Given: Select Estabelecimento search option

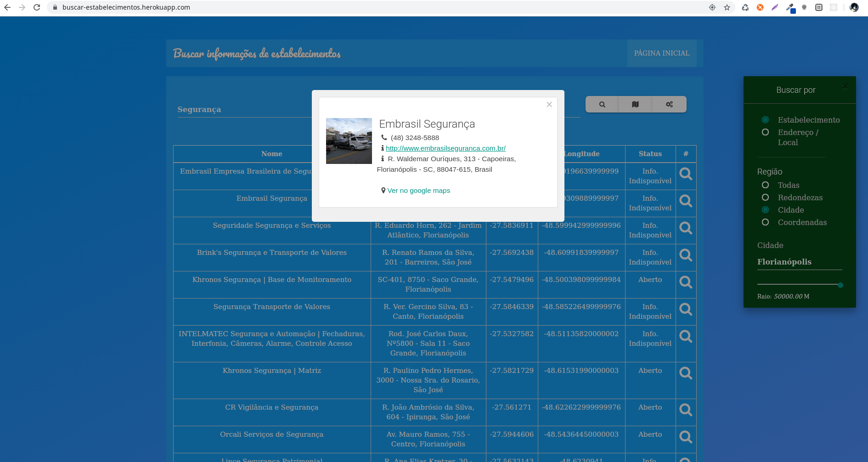Looking at the screenshot, I should coord(765,120).
